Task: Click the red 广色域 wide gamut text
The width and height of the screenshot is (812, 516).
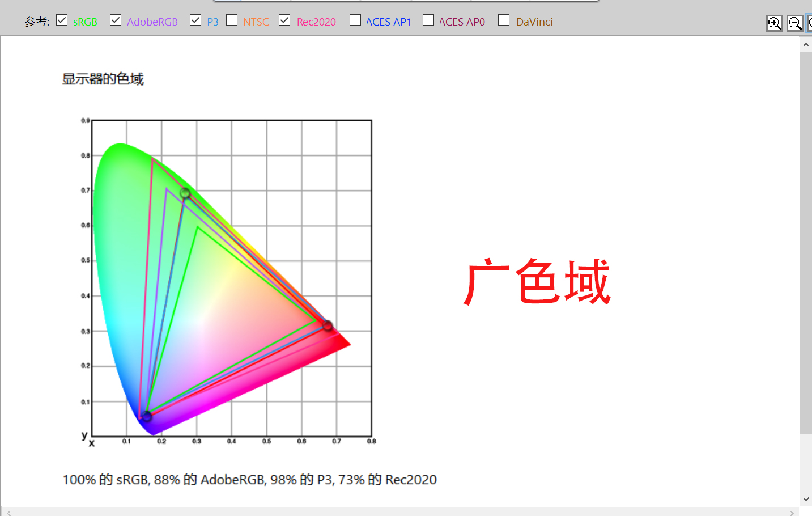Action: tap(537, 282)
